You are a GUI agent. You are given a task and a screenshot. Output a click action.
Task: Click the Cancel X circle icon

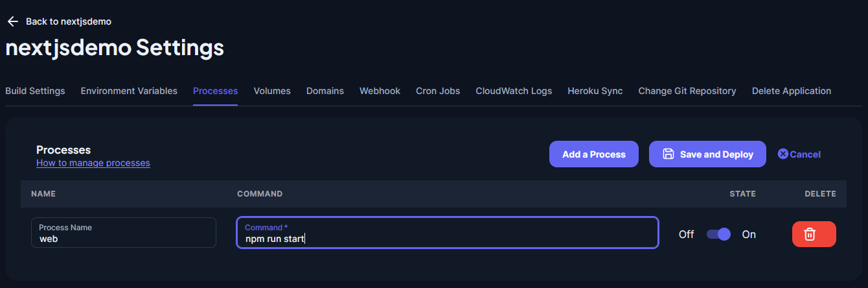(x=782, y=154)
